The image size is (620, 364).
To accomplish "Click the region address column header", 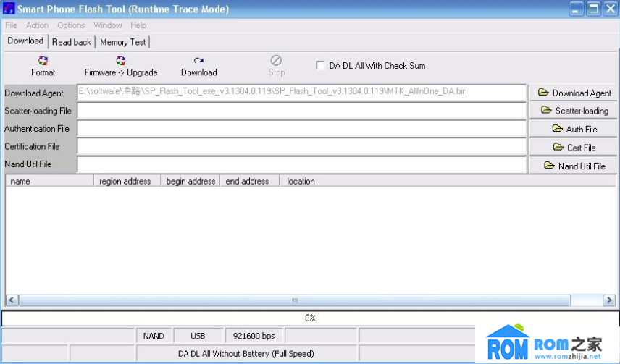I will coord(127,181).
